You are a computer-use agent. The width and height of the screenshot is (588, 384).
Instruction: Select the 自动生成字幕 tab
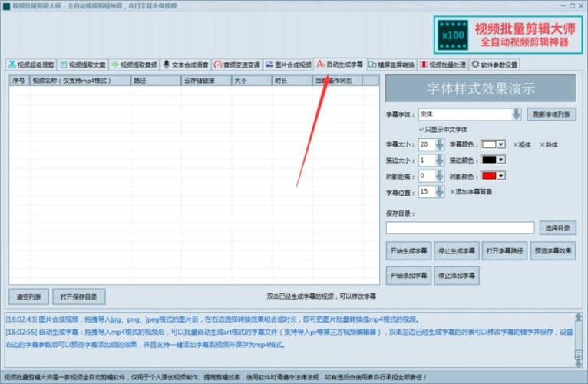pyautogui.click(x=340, y=65)
